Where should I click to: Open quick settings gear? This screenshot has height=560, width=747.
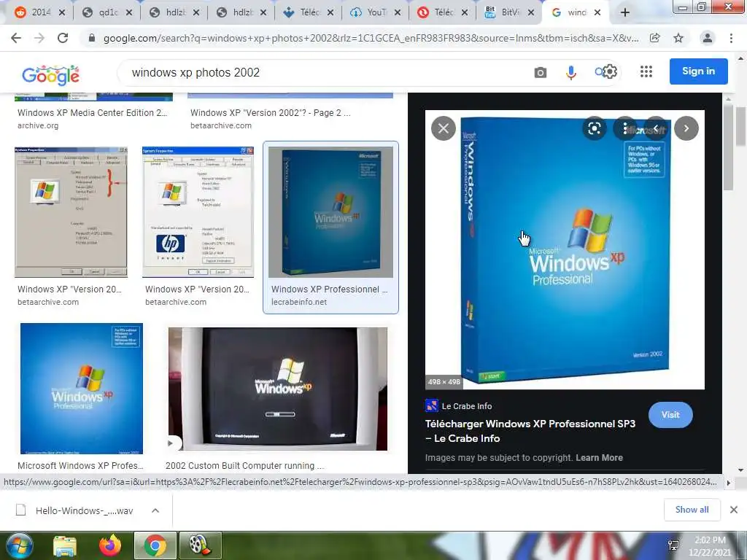pyautogui.click(x=611, y=72)
